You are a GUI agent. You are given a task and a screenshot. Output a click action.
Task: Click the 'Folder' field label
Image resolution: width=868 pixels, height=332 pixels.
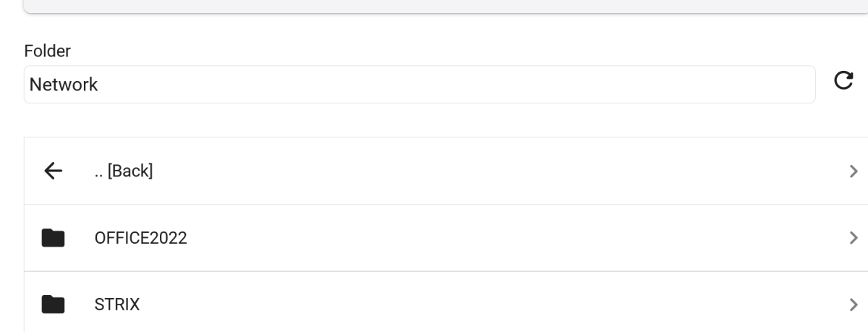tap(47, 51)
